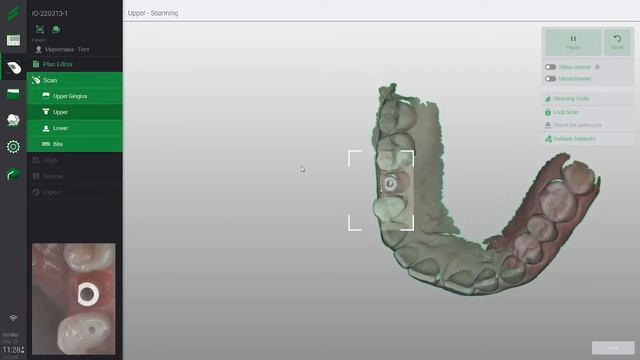Open the Export workflow step

point(75,192)
